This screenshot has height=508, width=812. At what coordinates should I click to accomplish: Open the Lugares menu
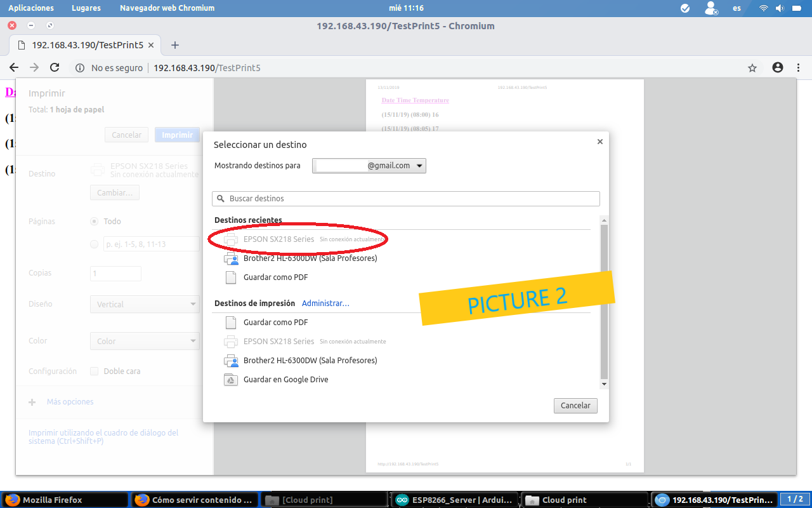86,8
